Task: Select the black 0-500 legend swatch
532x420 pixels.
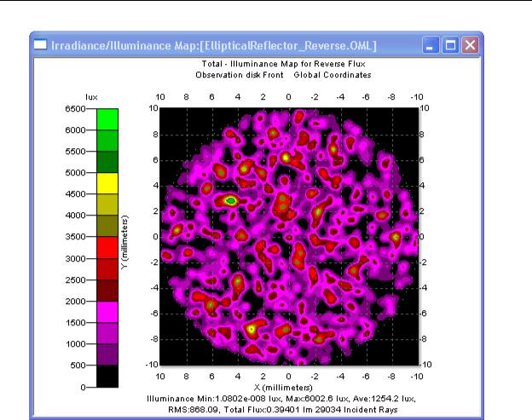Action: click(107, 376)
